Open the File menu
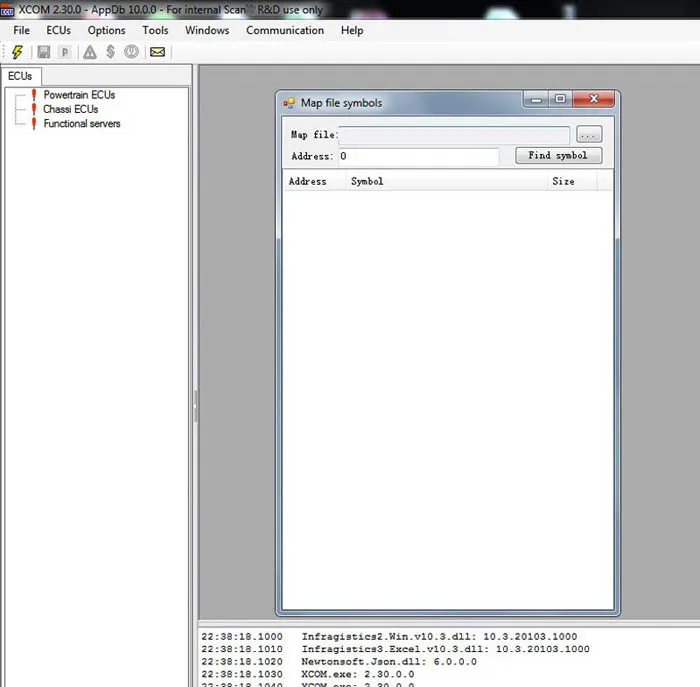This screenshot has height=687, width=700. click(x=21, y=30)
